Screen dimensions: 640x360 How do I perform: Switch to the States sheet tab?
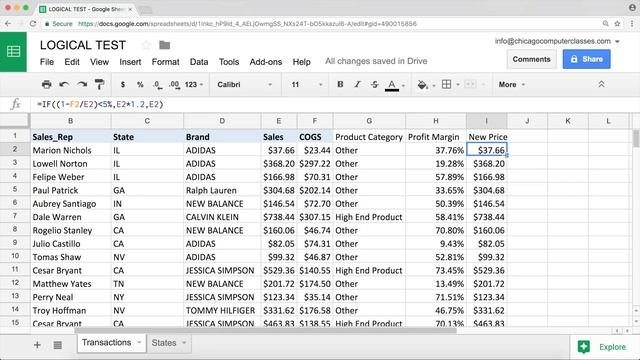coord(164,343)
